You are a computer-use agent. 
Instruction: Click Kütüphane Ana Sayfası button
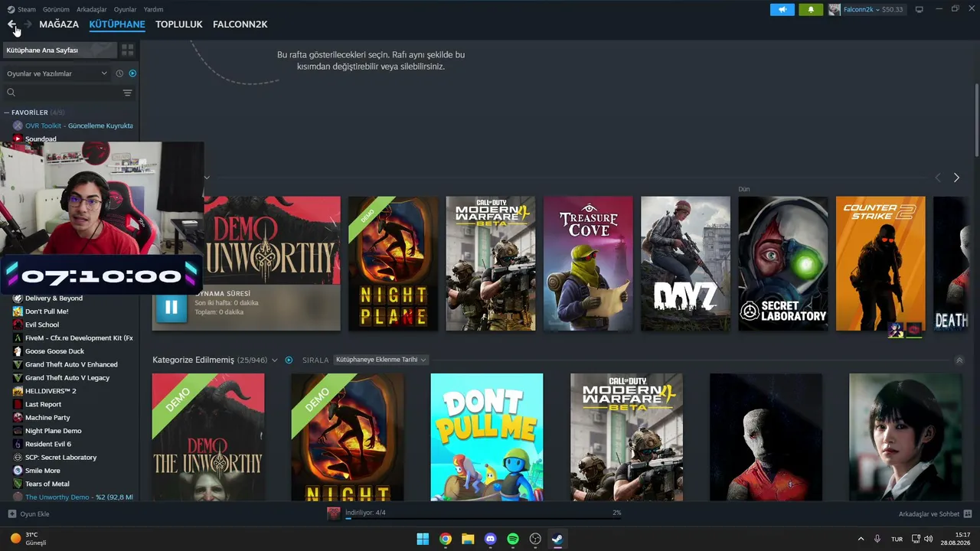(x=60, y=50)
